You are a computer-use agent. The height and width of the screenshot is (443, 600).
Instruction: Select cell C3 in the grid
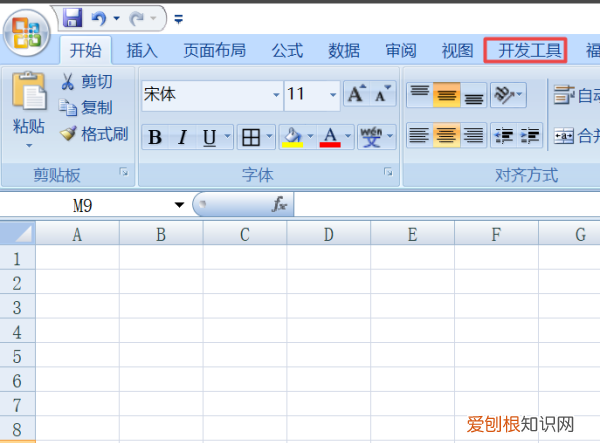[x=245, y=306]
